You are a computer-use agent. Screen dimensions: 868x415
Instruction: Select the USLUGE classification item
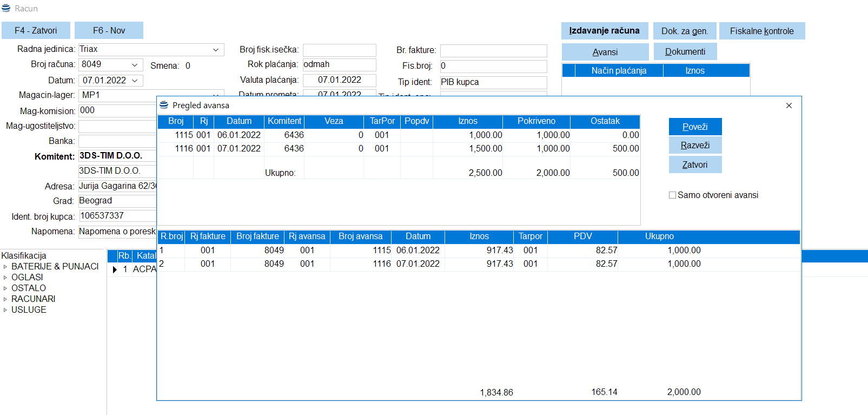tap(29, 310)
